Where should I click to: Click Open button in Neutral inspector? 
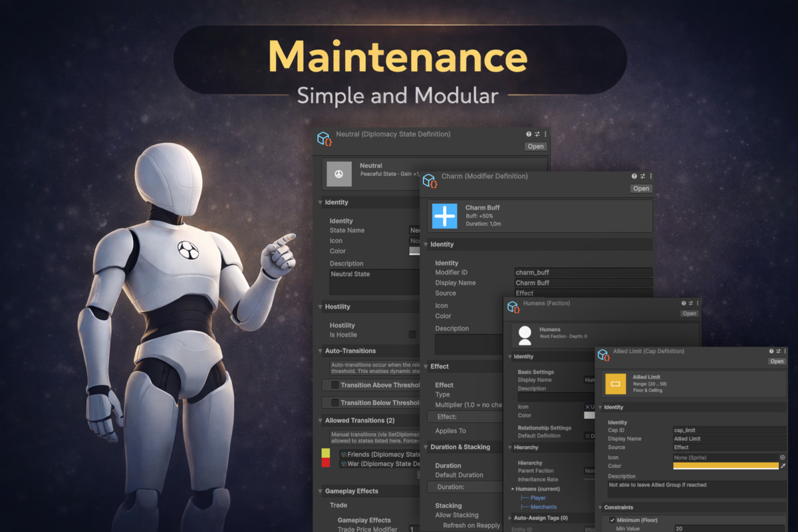(x=535, y=146)
